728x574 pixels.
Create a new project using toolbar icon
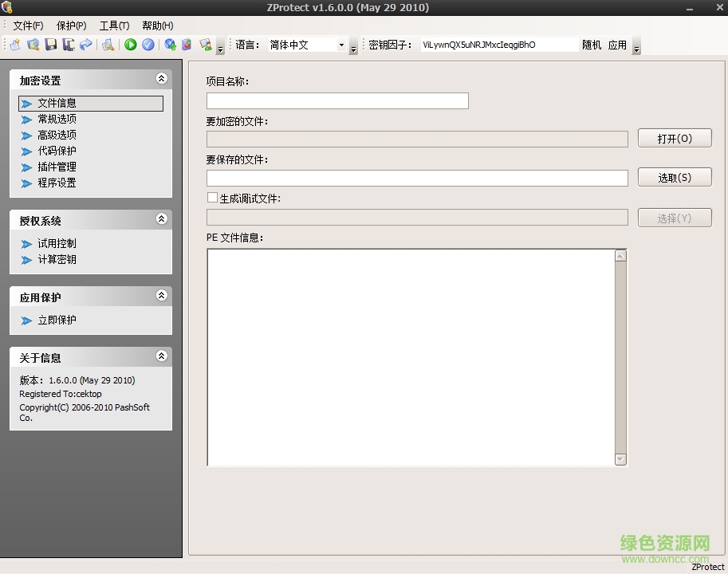tap(15, 45)
